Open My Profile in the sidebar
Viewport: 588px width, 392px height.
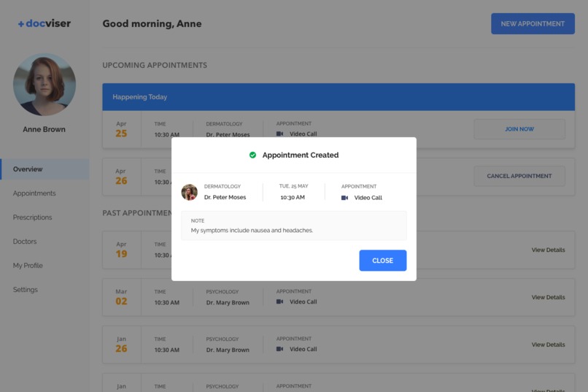pyautogui.click(x=28, y=265)
